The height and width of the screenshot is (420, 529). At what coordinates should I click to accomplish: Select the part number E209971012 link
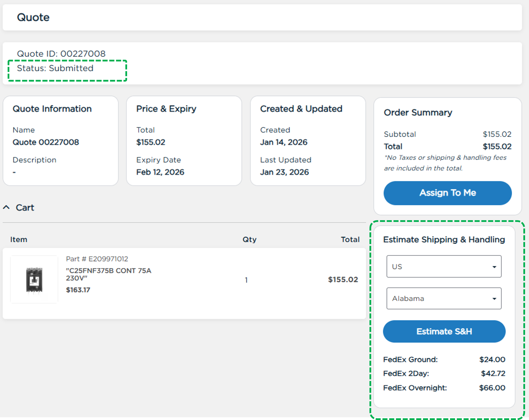click(x=97, y=259)
